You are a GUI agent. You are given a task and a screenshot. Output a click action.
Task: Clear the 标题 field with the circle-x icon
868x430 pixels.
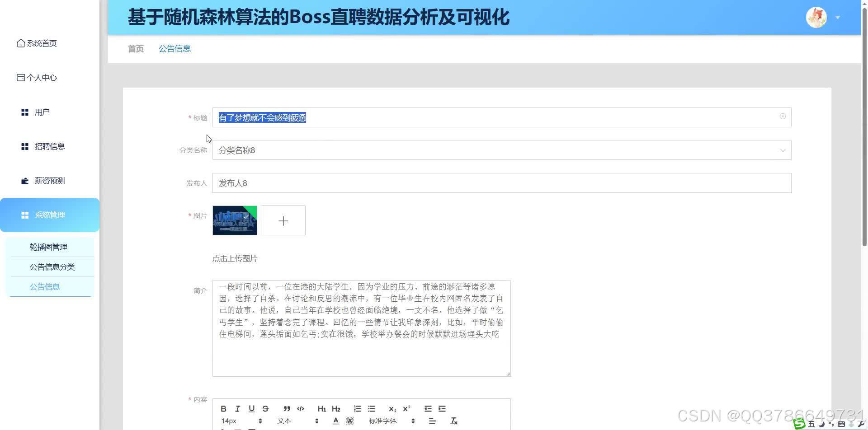coord(783,117)
